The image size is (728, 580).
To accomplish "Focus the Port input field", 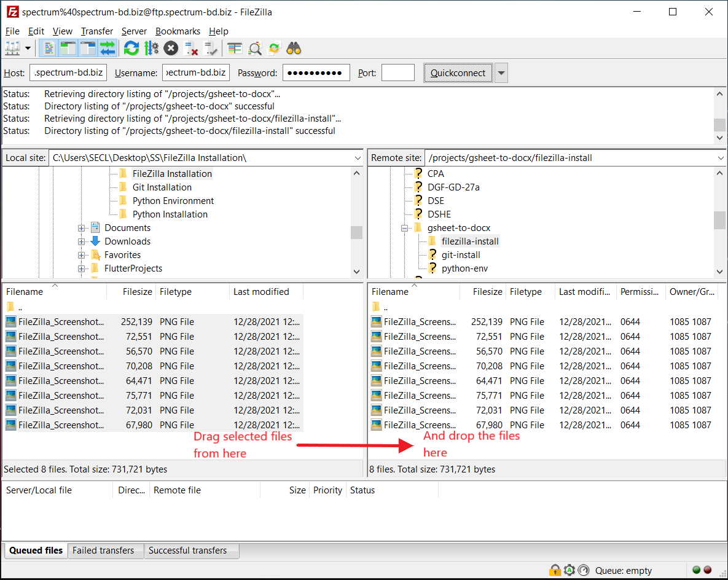I will [x=398, y=73].
